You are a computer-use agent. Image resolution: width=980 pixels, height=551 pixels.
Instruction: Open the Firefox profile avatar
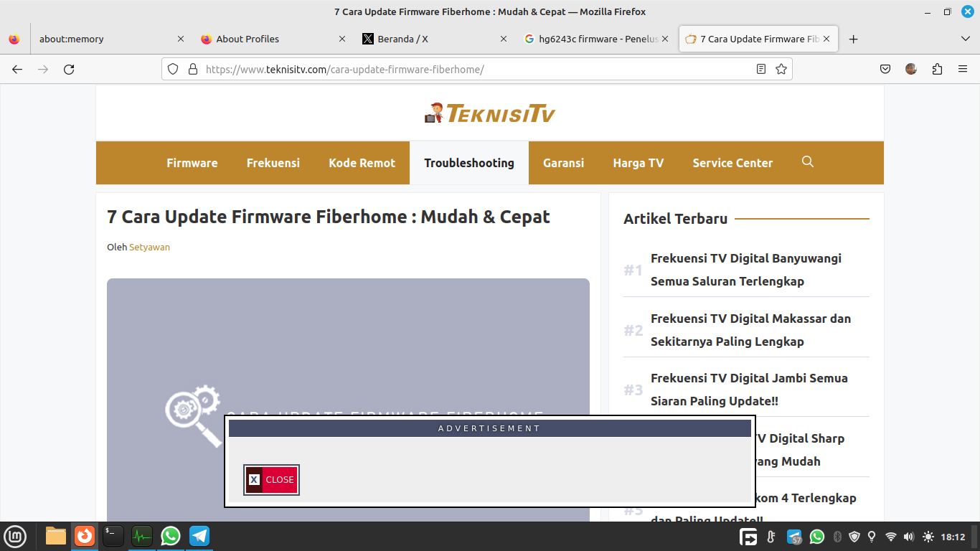[x=910, y=69]
